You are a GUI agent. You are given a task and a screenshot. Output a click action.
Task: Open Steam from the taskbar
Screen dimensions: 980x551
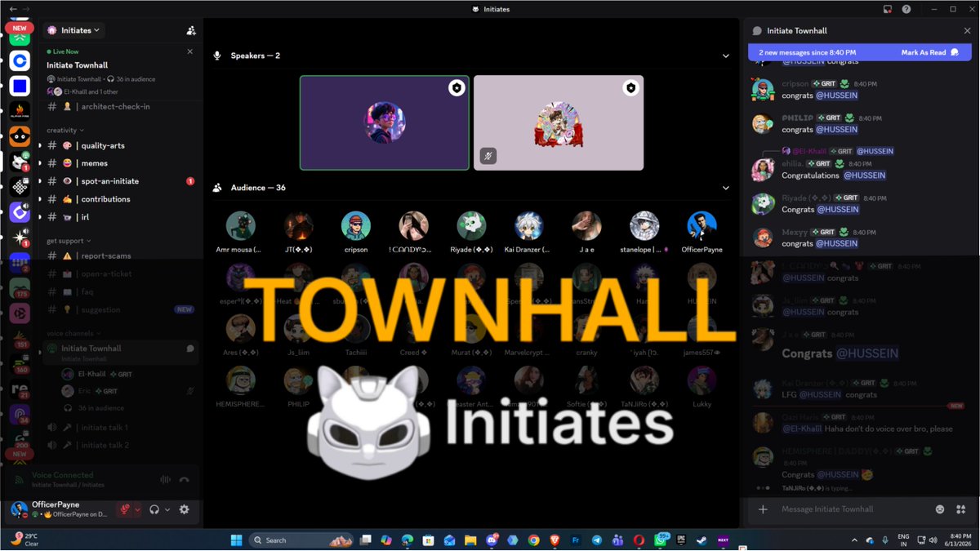click(x=702, y=540)
